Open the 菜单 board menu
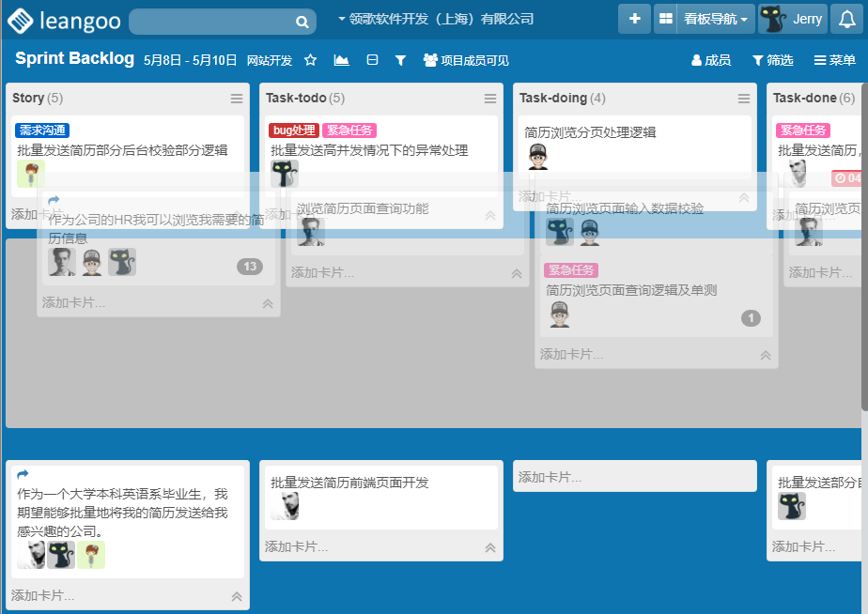Screen dimensions: 868x614 point(834,60)
